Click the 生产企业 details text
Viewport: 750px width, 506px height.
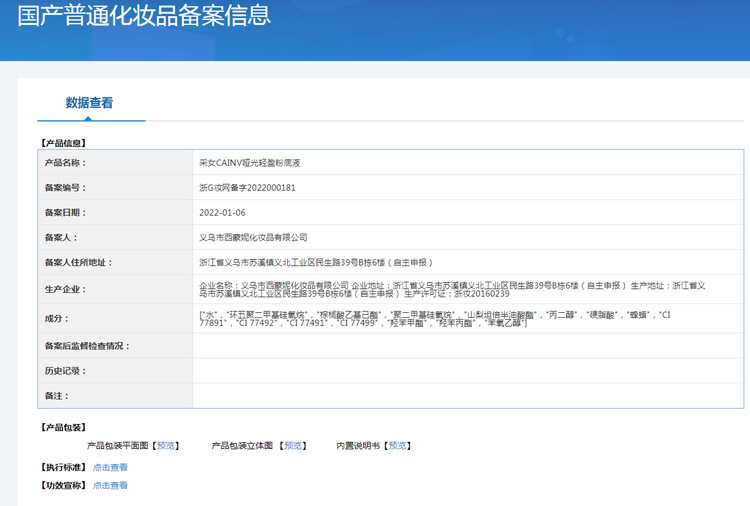click(x=452, y=289)
